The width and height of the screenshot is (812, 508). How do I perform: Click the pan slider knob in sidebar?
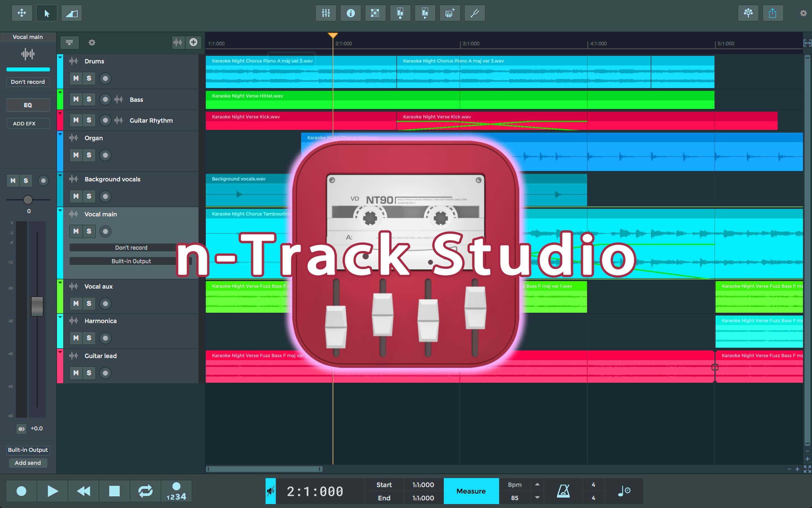coord(28,200)
